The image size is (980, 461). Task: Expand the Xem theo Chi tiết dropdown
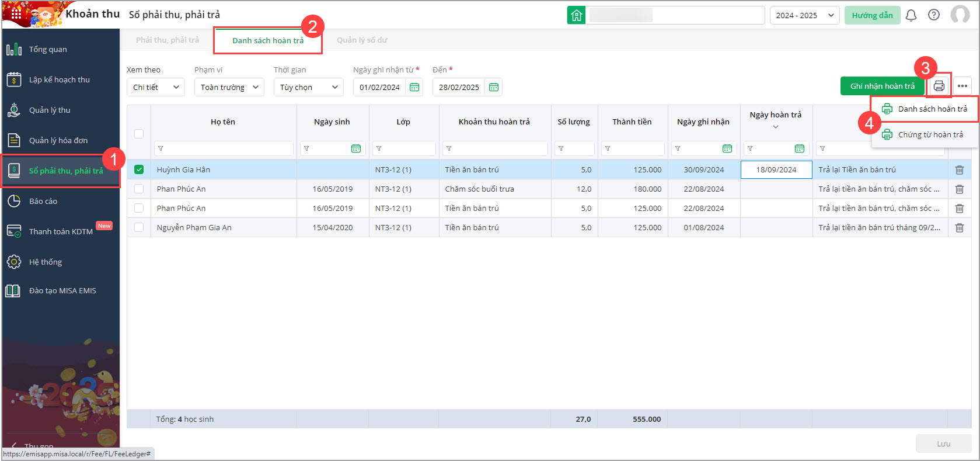pos(155,87)
